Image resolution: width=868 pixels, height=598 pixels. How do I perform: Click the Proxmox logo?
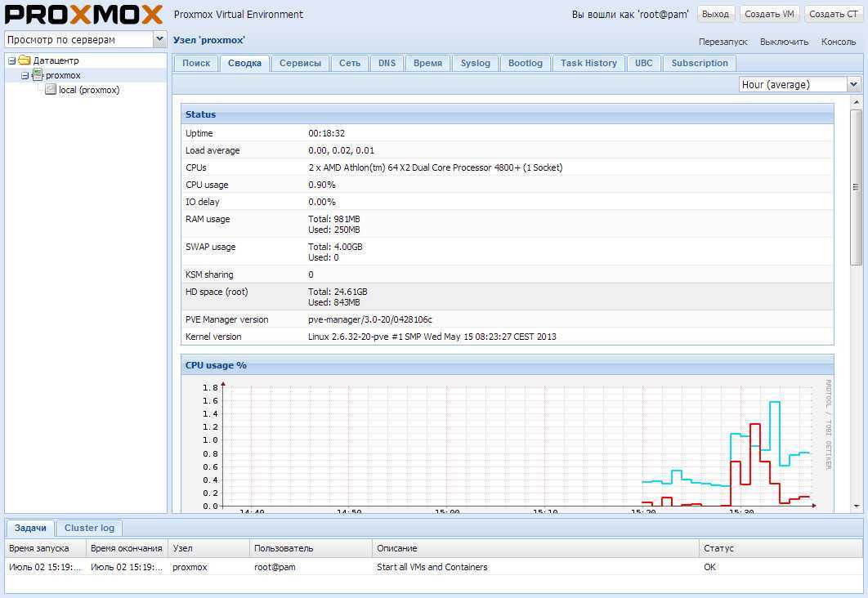point(83,15)
